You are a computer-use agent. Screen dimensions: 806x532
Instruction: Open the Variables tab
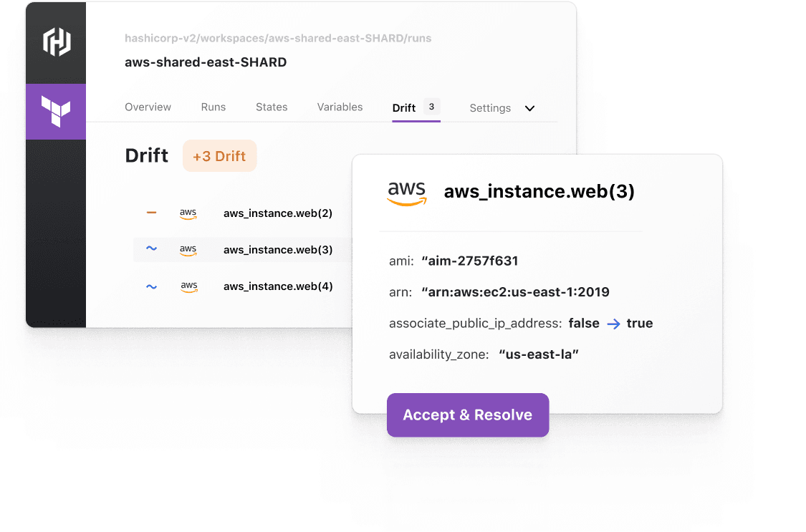[x=340, y=107]
